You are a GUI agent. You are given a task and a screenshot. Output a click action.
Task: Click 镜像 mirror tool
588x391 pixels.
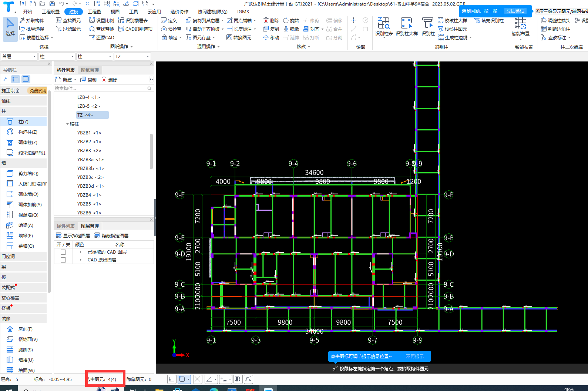pos(291,29)
